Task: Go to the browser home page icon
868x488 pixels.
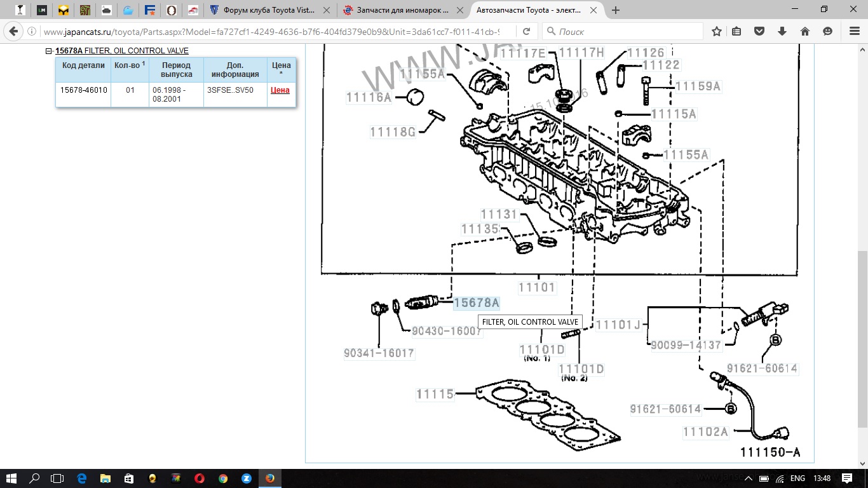Action: point(804,31)
